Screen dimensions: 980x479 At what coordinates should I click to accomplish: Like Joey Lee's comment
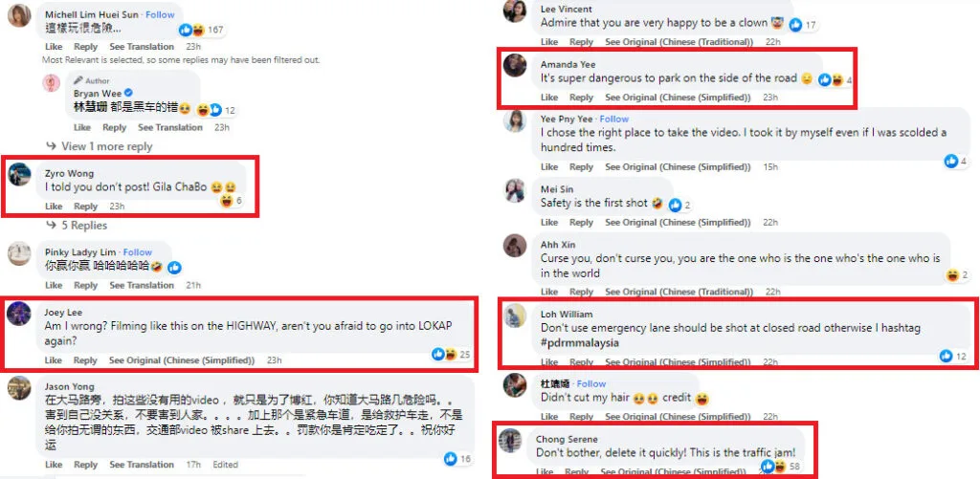click(x=54, y=360)
